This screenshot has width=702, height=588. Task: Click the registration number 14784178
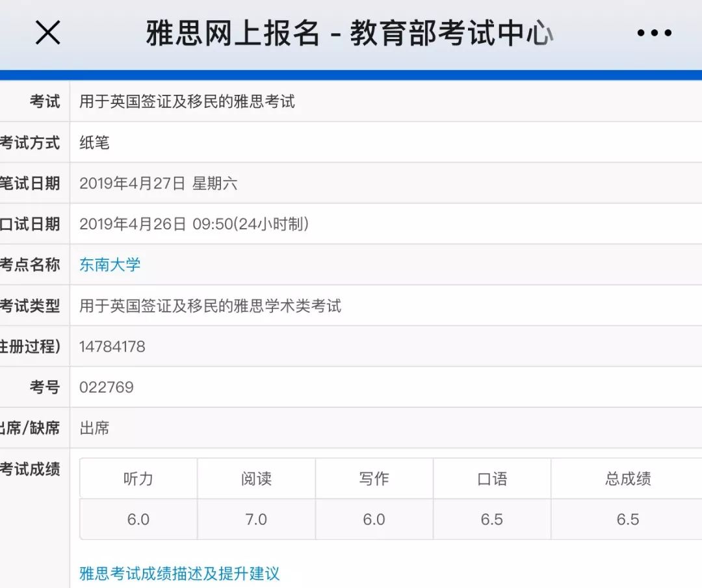(114, 346)
